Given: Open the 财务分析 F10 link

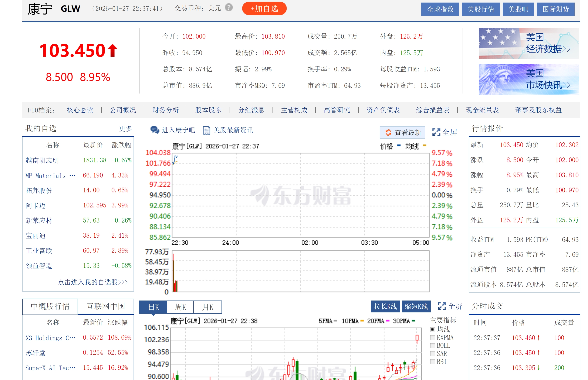Looking at the screenshot, I should (165, 110).
